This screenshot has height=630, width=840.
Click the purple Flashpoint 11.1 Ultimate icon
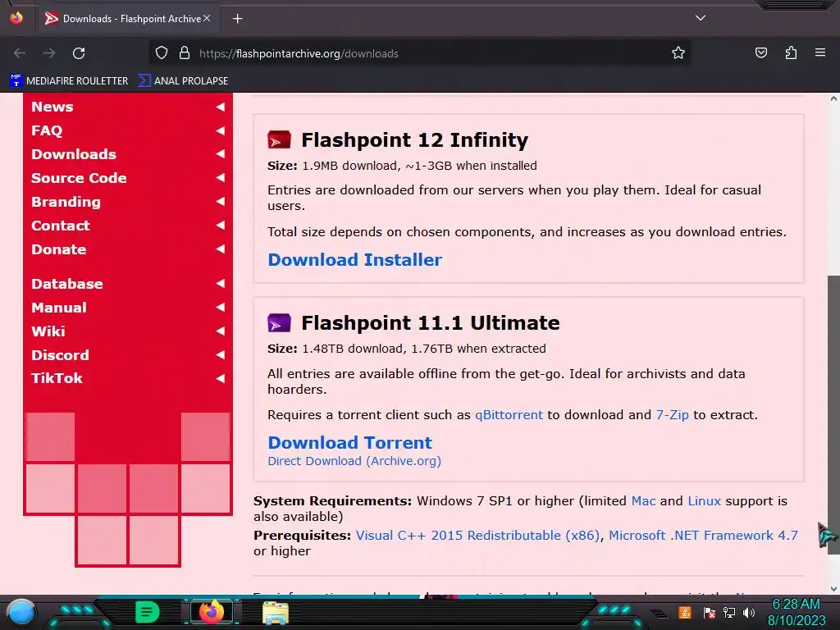click(279, 323)
